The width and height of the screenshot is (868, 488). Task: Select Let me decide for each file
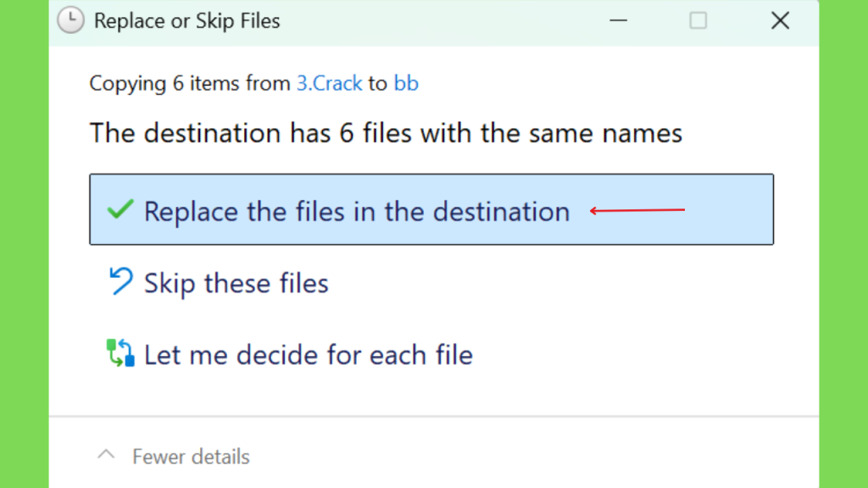point(309,355)
